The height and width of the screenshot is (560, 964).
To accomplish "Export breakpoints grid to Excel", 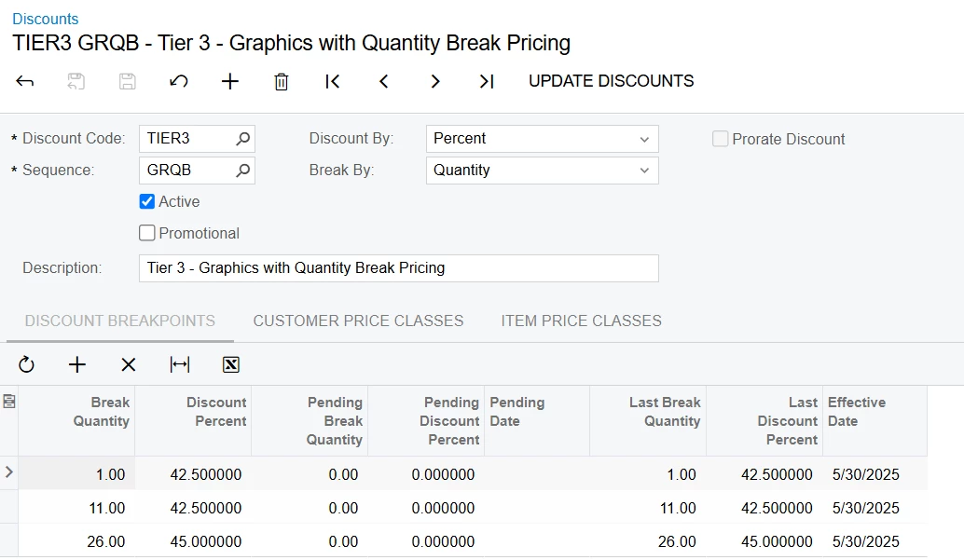I will click(x=231, y=365).
